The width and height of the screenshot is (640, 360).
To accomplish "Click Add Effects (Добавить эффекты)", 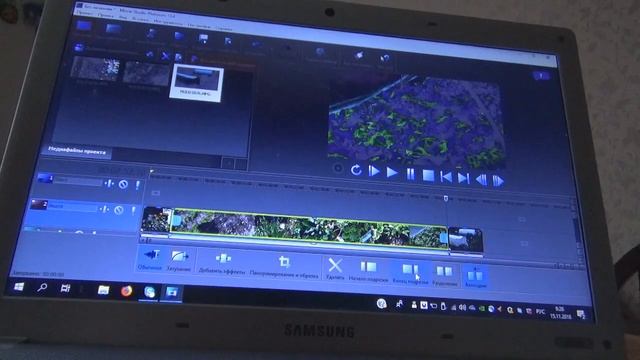I will coord(222,264).
